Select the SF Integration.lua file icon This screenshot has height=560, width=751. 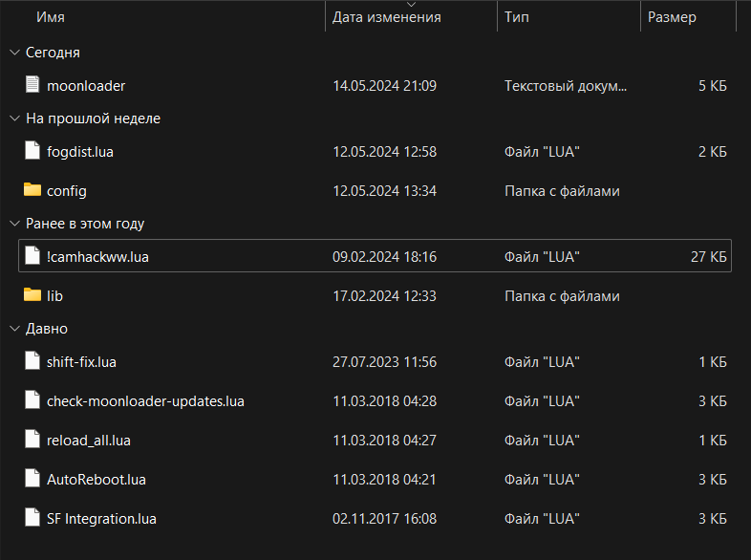(32, 518)
